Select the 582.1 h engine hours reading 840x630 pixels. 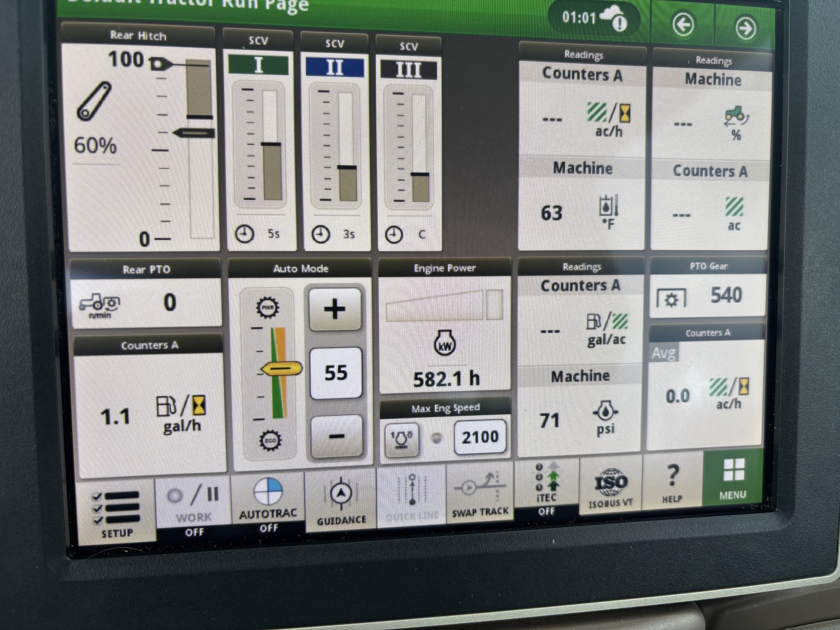point(446,378)
